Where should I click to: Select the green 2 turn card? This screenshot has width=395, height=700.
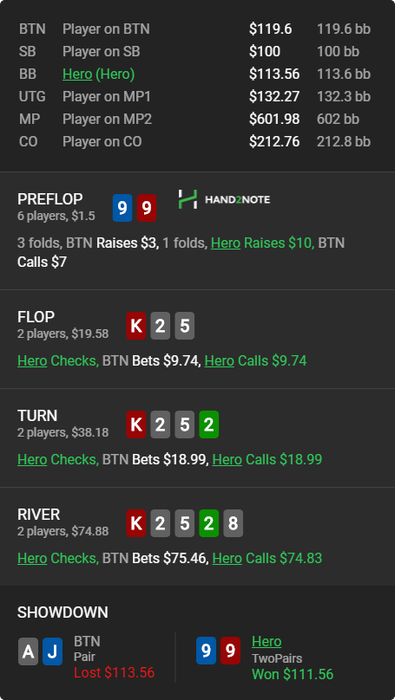[208, 425]
